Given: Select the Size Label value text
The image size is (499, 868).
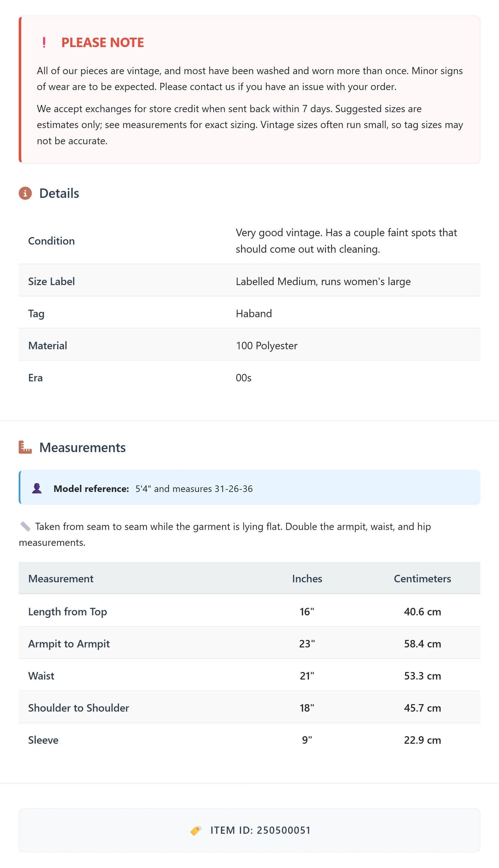Looking at the screenshot, I should coord(323,282).
